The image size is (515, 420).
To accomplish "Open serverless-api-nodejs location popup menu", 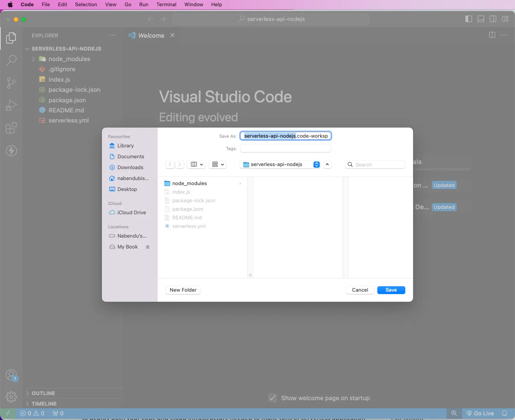I will [280, 164].
